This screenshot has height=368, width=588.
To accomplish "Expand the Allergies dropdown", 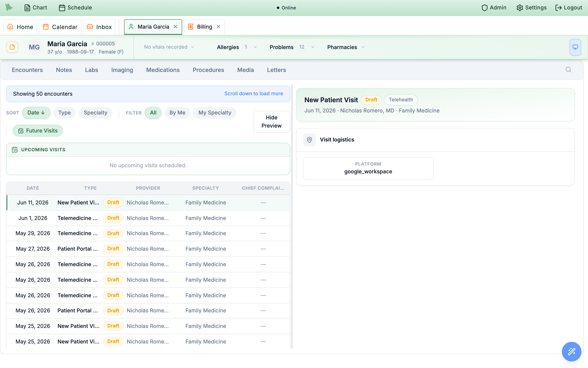I will point(237,47).
